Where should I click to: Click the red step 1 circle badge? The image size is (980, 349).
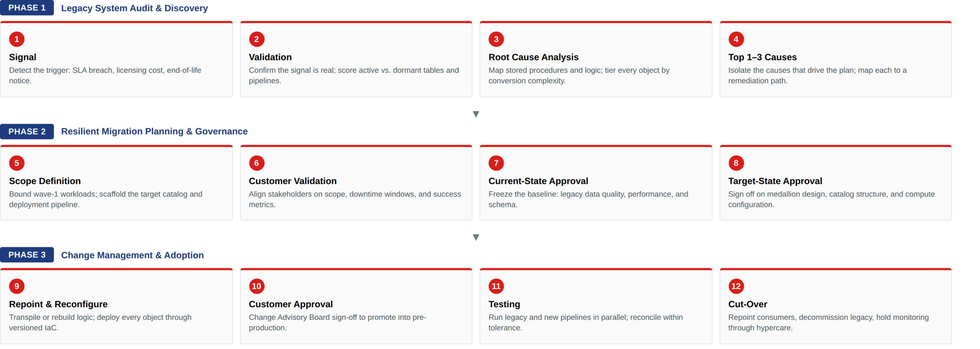[16, 39]
